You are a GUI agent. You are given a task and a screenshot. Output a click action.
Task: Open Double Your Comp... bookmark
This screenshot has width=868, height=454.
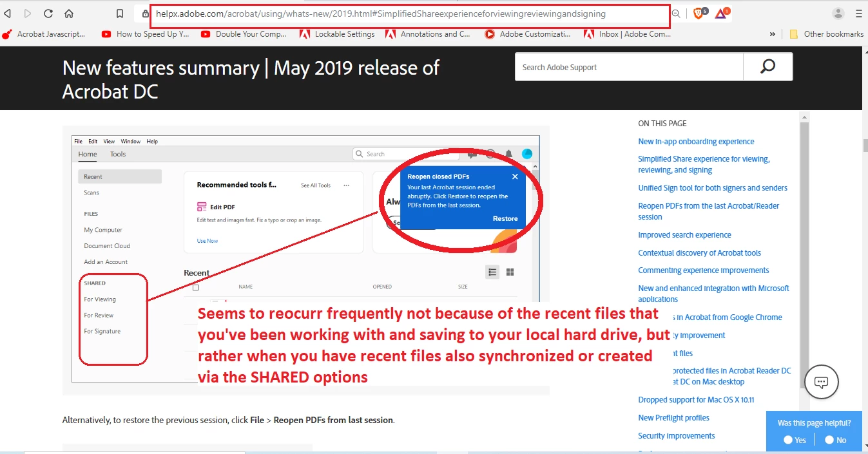(244, 34)
